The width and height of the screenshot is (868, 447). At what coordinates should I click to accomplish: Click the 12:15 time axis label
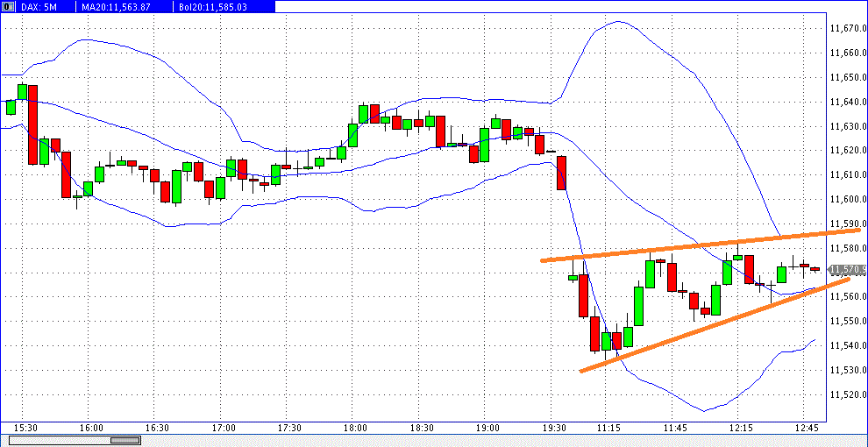[740, 429]
